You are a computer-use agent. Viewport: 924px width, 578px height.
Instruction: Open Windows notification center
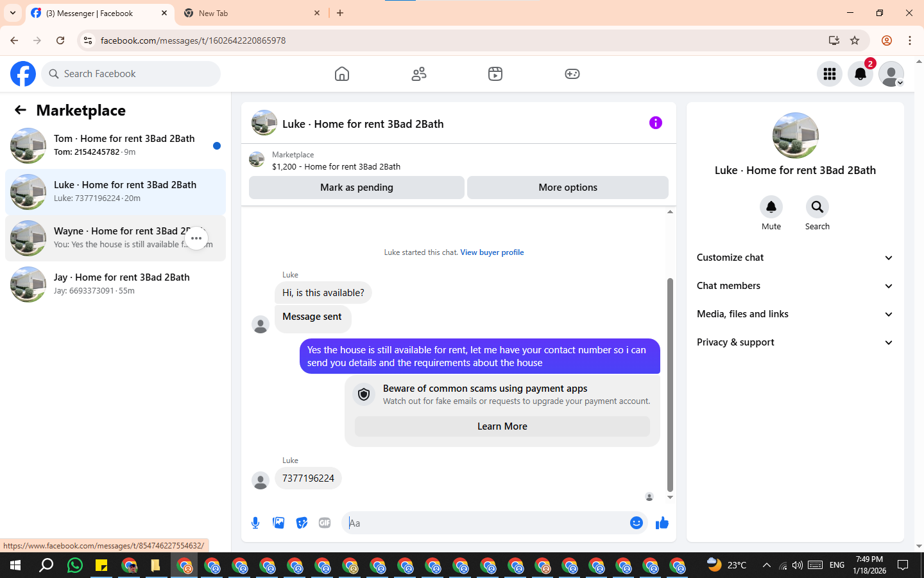coord(903,565)
